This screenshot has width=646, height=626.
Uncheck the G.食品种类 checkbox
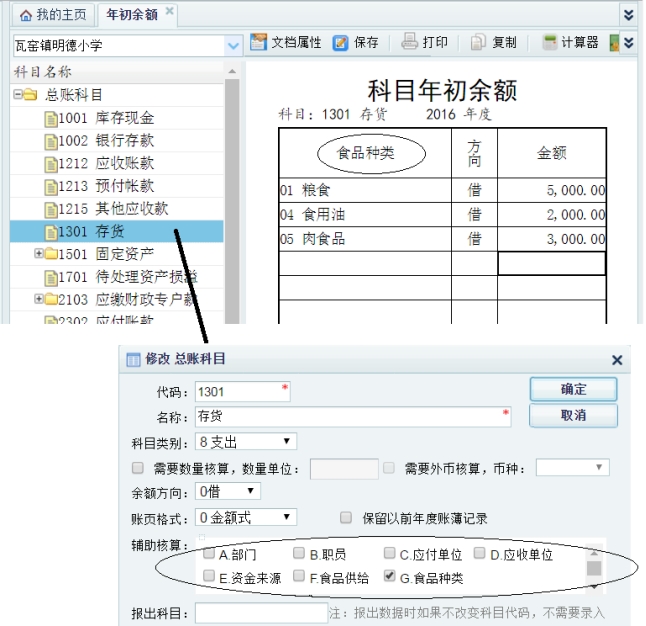(x=389, y=576)
